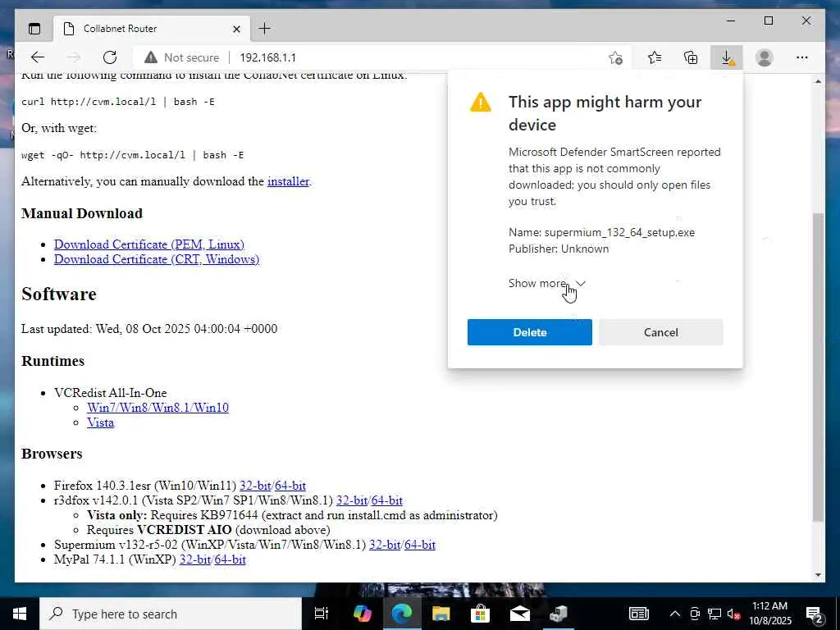
Task: Launch Copilot from the taskbar
Action: click(363, 614)
